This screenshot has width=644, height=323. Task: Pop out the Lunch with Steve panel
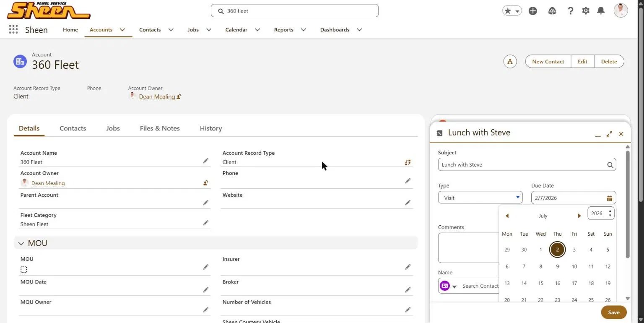pos(609,134)
